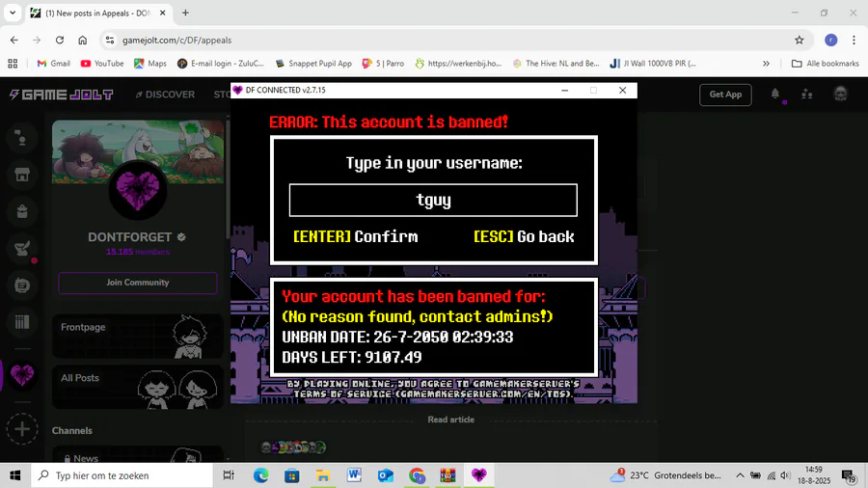Open the Gmail bookmark

click(54, 64)
